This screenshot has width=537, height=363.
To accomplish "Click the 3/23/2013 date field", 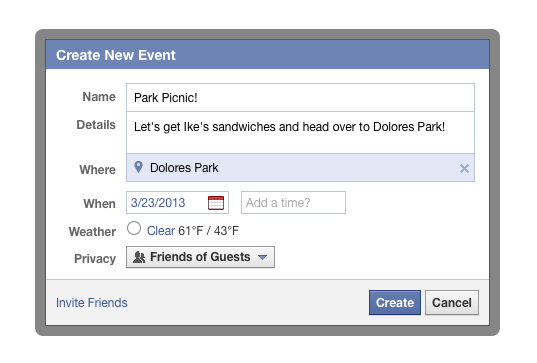I will pos(177,203).
